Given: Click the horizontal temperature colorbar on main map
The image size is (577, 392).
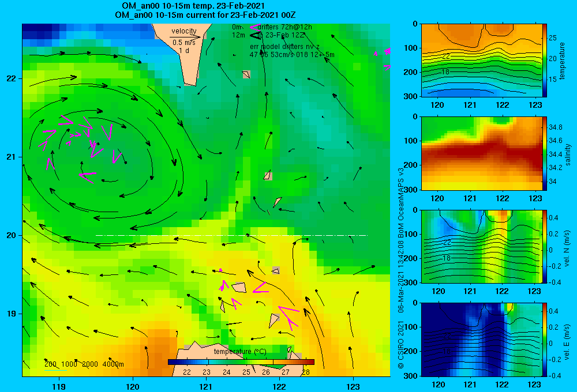Looking at the screenshot, I should pyautogui.click(x=241, y=362).
